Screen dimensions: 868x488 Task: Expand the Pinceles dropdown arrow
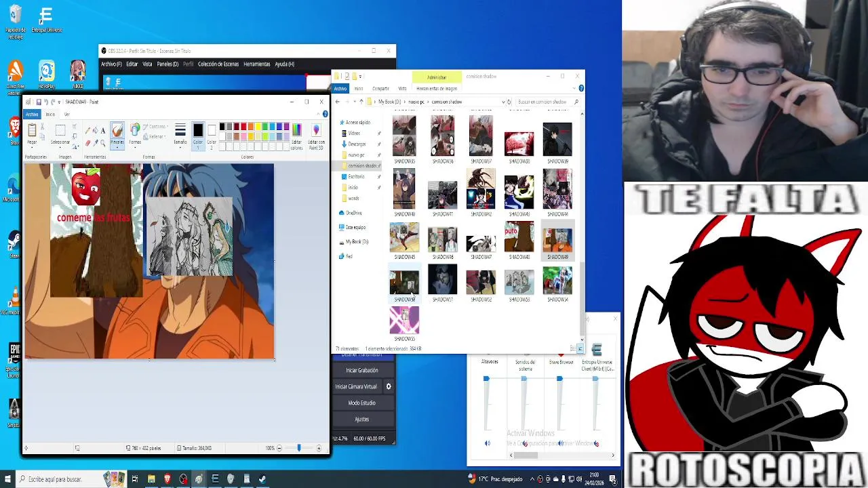tap(117, 147)
